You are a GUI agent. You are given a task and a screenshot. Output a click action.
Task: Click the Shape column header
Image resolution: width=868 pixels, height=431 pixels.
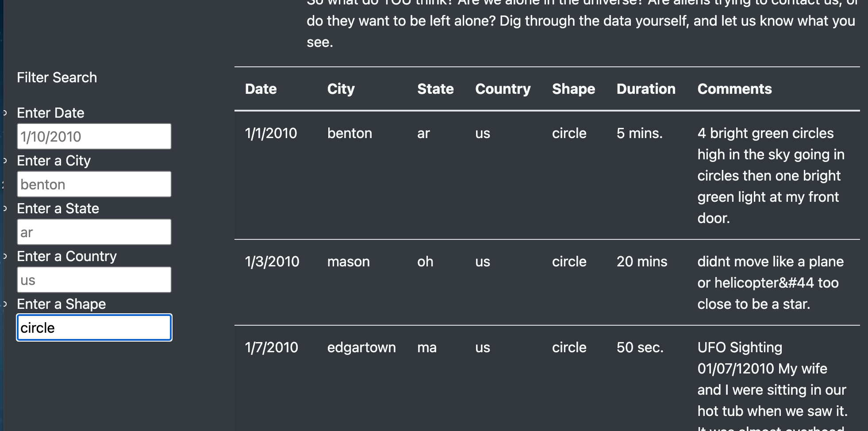[573, 89]
